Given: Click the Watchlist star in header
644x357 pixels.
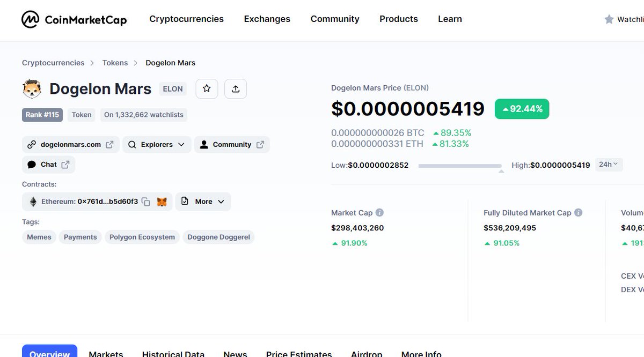Looking at the screenshot, I should [x=609, y=19].
